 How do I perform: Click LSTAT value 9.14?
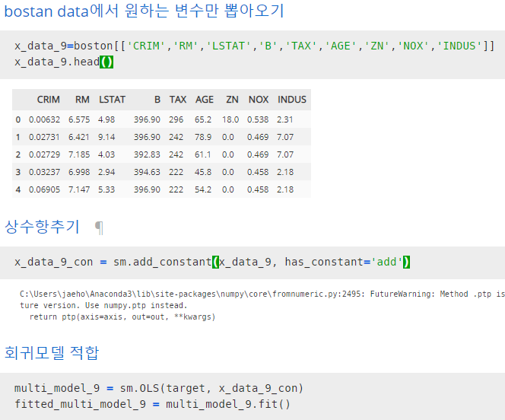click(106, 137)
